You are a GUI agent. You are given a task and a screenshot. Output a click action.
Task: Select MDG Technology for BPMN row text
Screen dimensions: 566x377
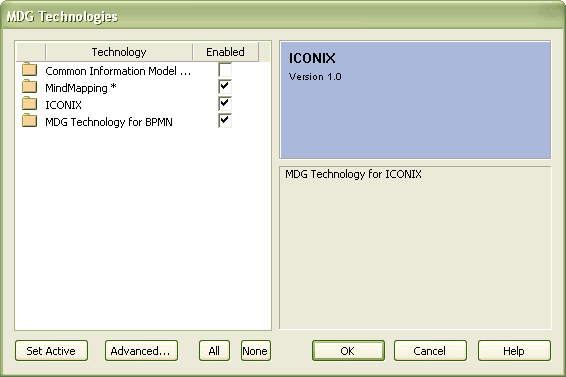click(109, 122)
